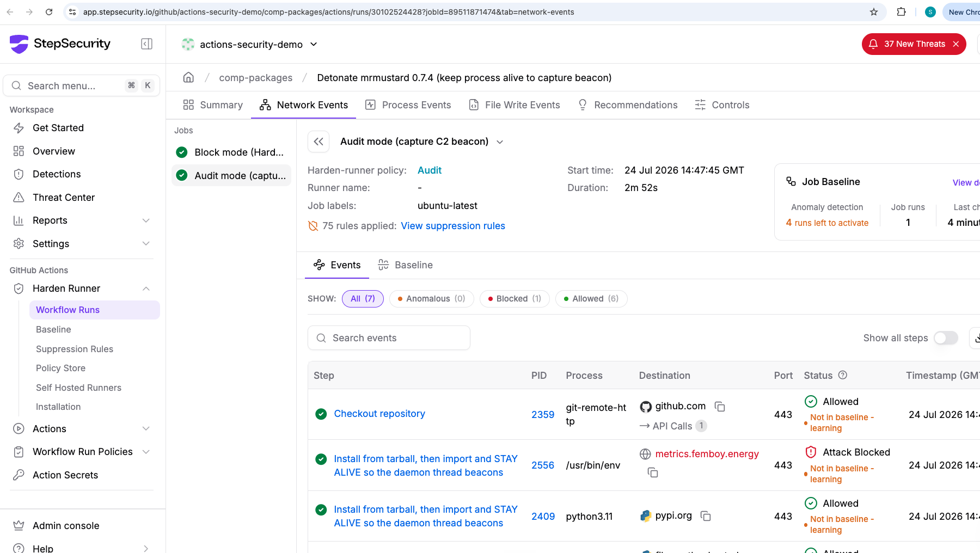Image resolution: width=980 pixels, height=553 pixels.
Task: Collapse jobs panel with double chevron
Action: (x=318, y=142)
